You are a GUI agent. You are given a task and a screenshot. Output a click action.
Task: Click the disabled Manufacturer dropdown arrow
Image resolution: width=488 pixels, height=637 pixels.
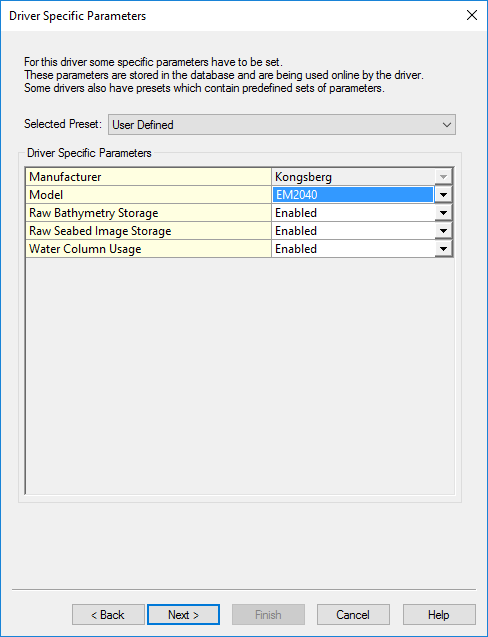point(443,177)
